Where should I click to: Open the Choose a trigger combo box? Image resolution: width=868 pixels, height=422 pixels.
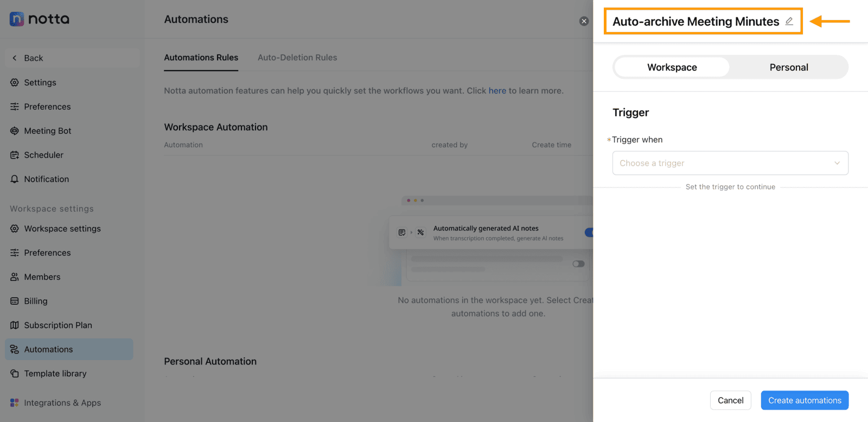point(730,163)
